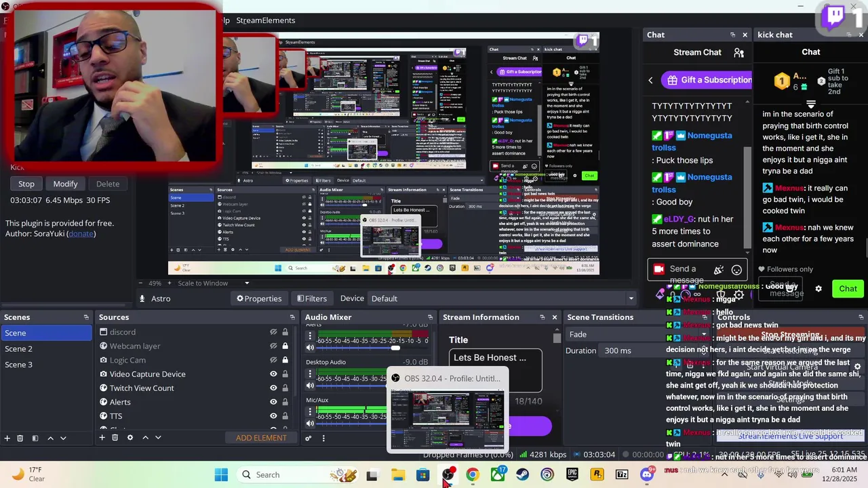
Task: Select Scene 2 in Scenes list
Action: (x=46, y=348)
